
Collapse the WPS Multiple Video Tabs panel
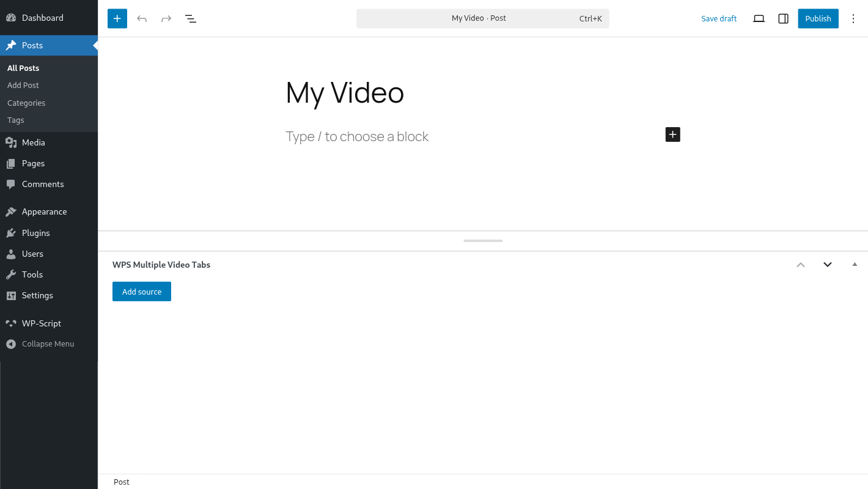pyautogui.click(x=855, y=265)
